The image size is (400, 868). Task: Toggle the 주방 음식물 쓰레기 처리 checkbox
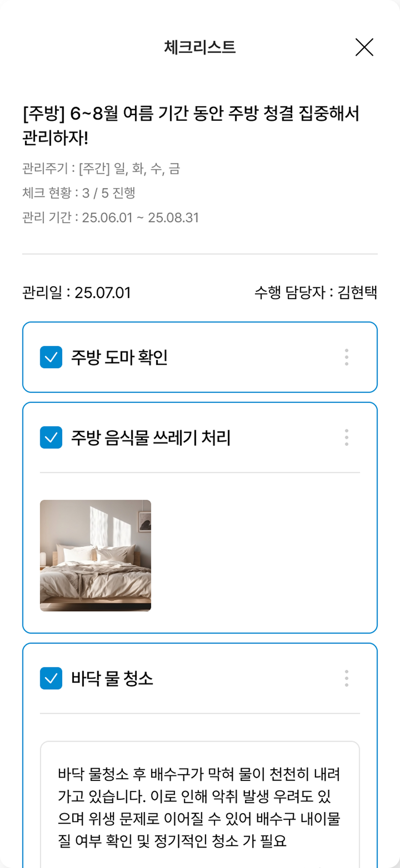pos(51,438)
